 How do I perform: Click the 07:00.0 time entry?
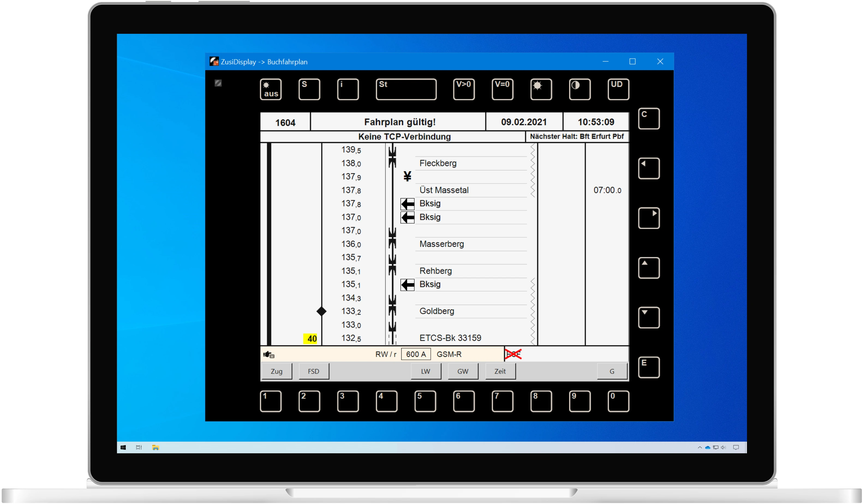[x=607, y=190]
